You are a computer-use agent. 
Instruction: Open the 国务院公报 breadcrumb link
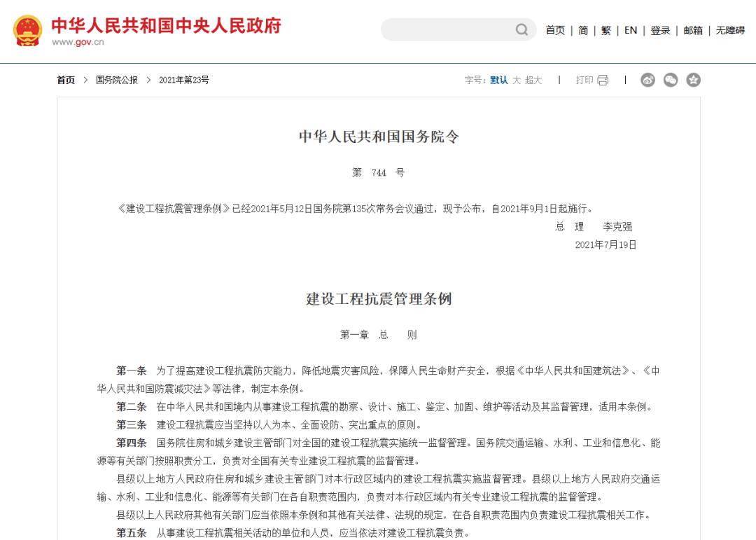tap(116, 80)
